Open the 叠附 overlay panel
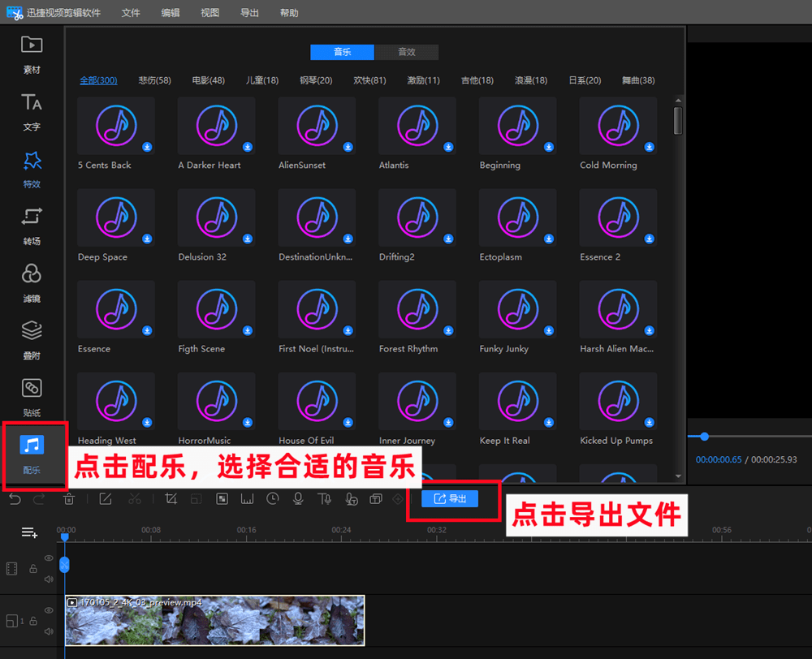 (32, 341)
